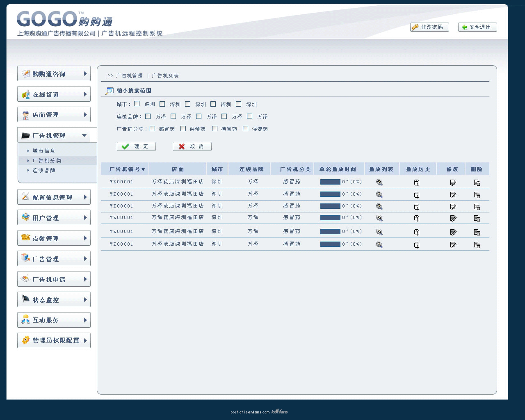Viewport: 525px width, 420px height.
Task: Expand the 广告管理 menu arrow
Action: (85, 258)
